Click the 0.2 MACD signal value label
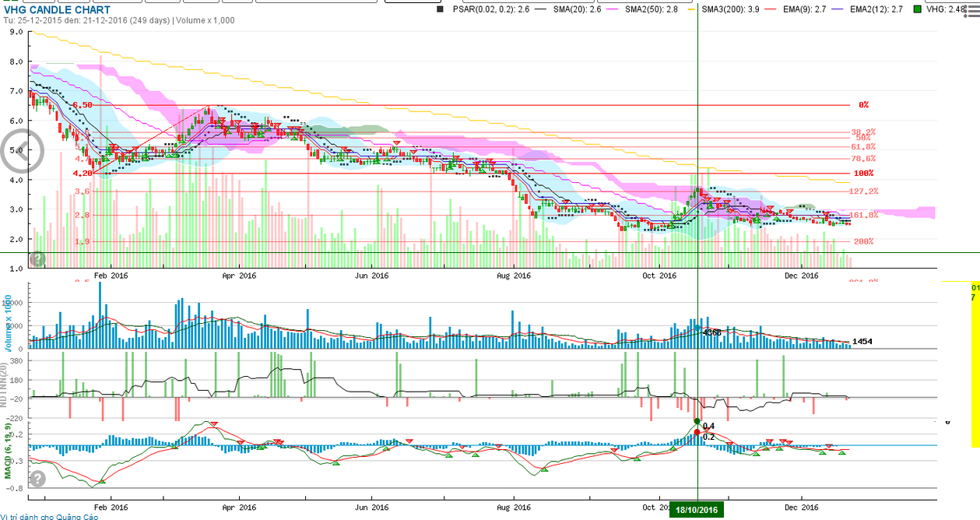980x520 pixels. pos(708,437)
